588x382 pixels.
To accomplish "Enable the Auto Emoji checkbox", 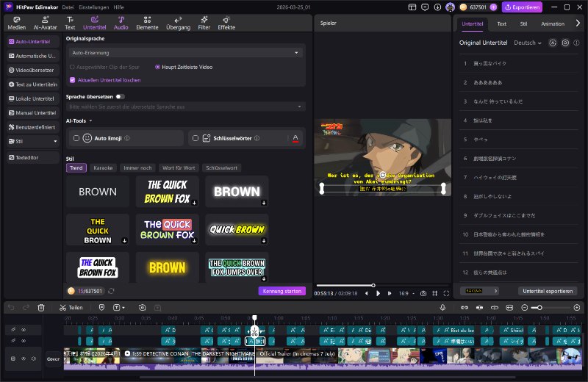I will pyautogui.click(x=76, y=138).
